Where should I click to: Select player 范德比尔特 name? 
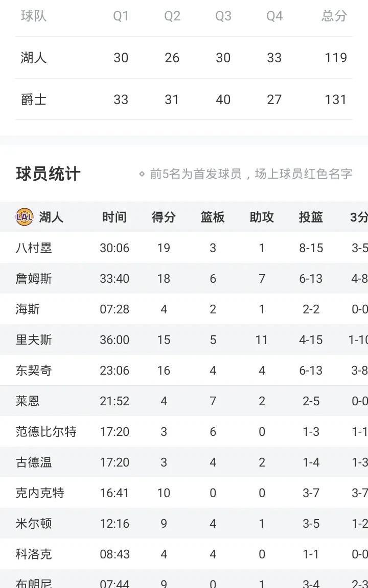click(46, 432)
